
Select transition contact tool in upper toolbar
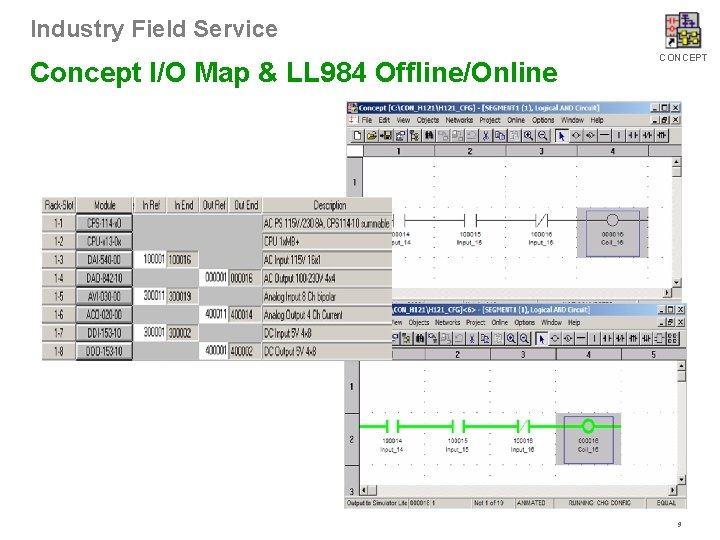[x=661, y=135]
